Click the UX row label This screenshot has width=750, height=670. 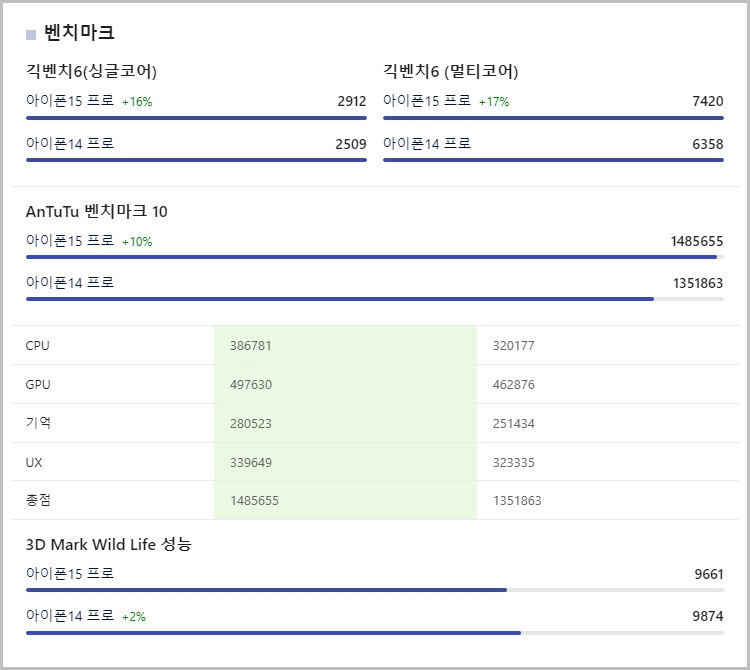click(34, 462)
